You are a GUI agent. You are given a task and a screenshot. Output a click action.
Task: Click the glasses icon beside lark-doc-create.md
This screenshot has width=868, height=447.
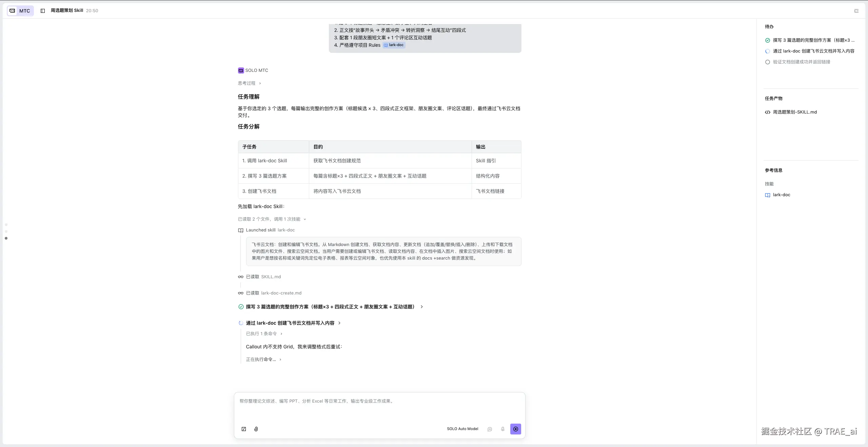[x=241, y=293]
